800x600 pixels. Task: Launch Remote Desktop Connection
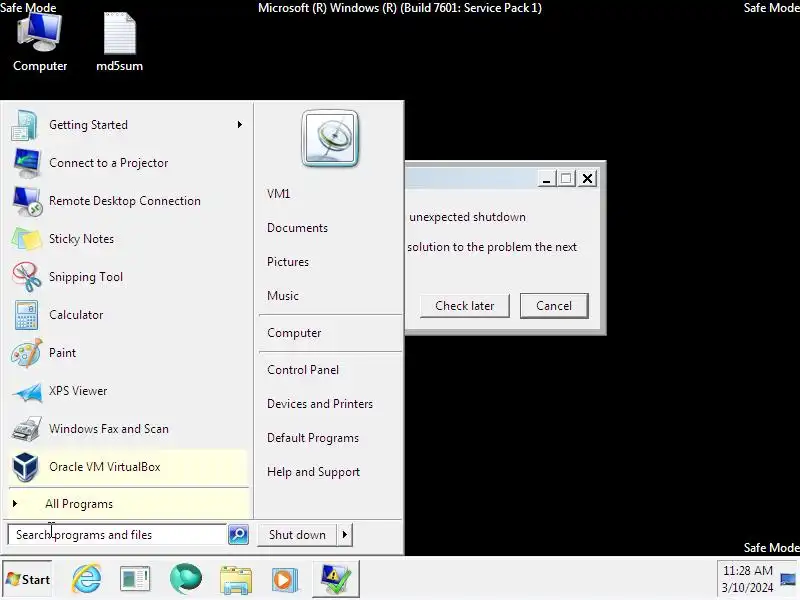[128, 201]
